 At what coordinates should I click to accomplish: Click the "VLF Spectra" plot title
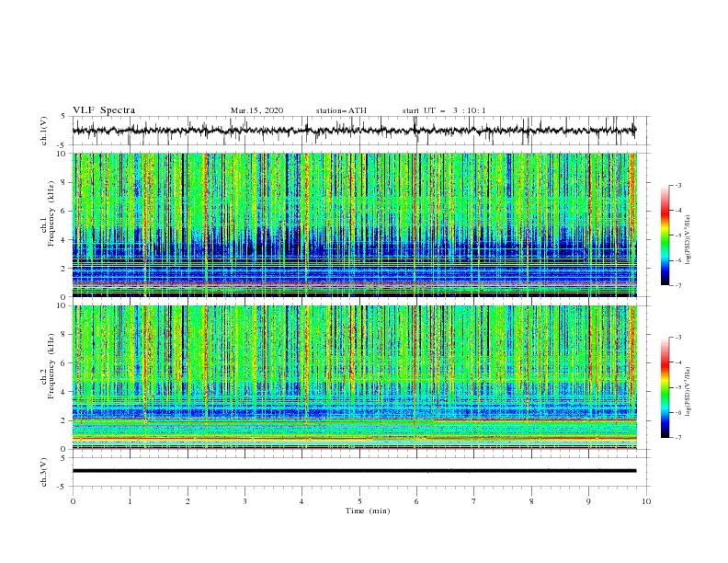pos(104,110)
